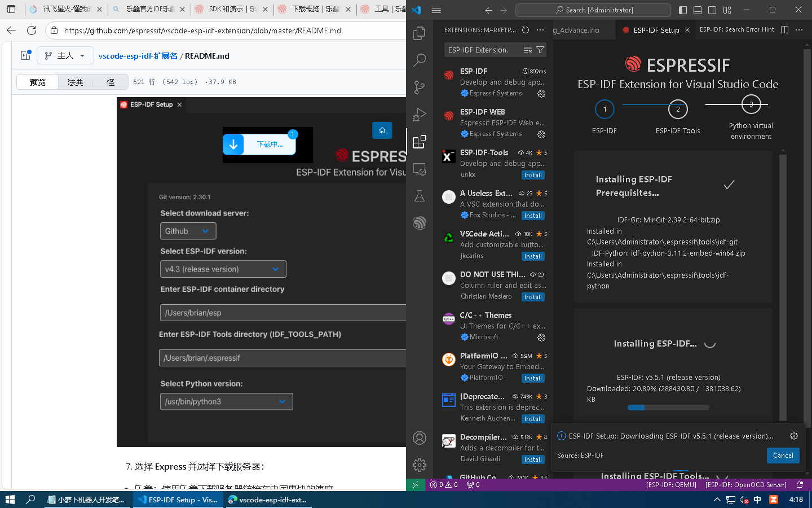812x508 pixels.
Task: Open the Extensions view icon
Action: click(x=419, y=142)
